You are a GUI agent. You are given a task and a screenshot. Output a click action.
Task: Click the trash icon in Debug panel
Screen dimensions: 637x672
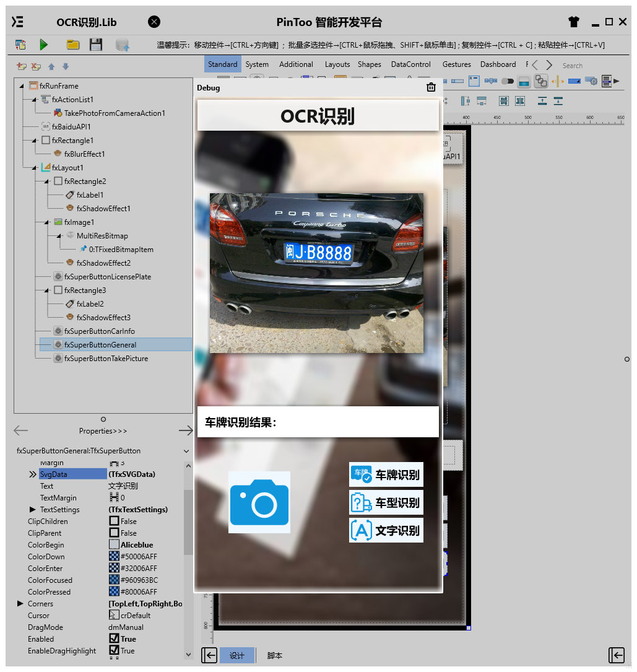coord(431,87)
